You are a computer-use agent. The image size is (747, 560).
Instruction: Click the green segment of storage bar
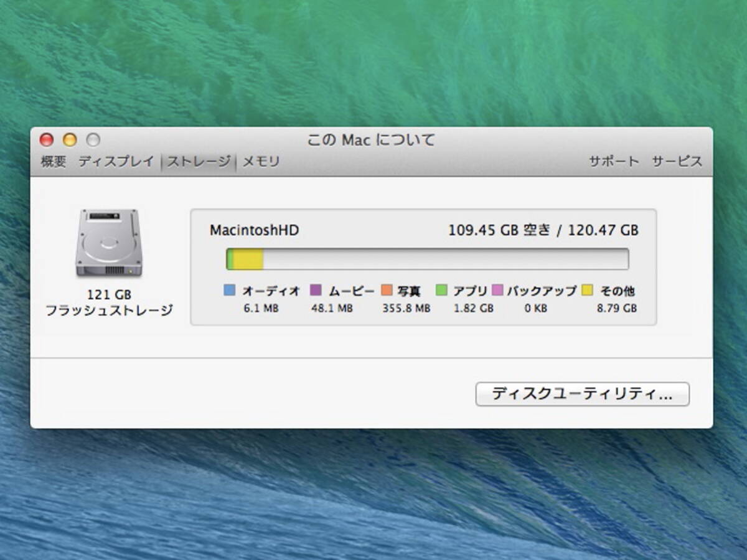230,259
